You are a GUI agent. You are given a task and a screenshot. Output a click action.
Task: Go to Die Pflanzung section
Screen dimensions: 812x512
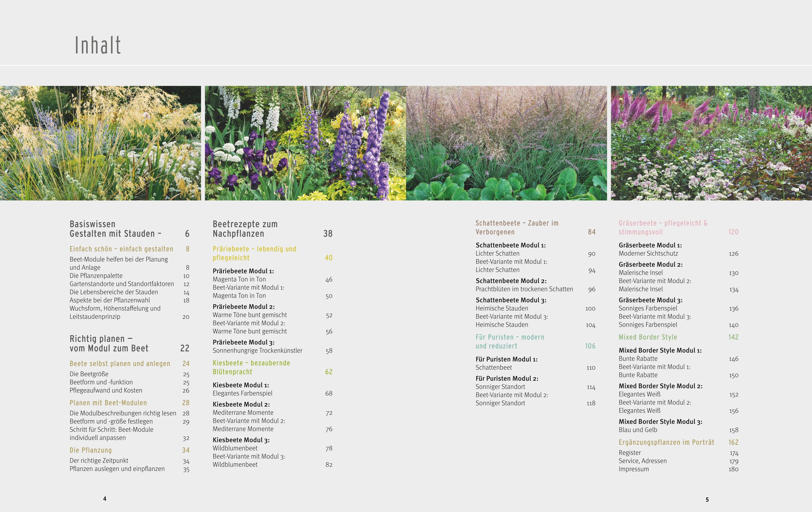(x=91, y=450)
